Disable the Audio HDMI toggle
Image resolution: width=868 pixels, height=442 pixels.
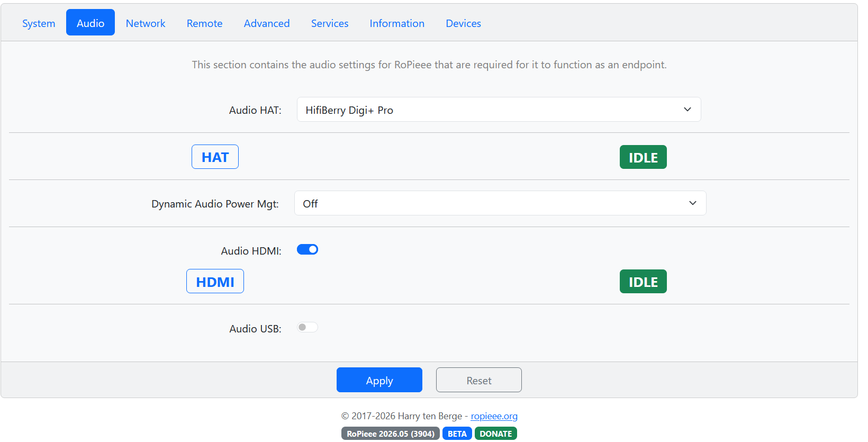point(308,249)
